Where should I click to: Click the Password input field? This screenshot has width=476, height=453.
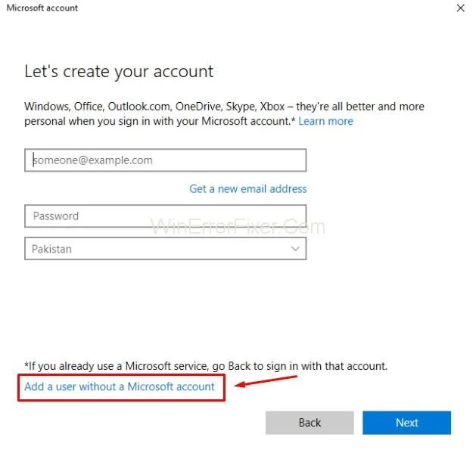pyautogui.click(x=166, y=216)
